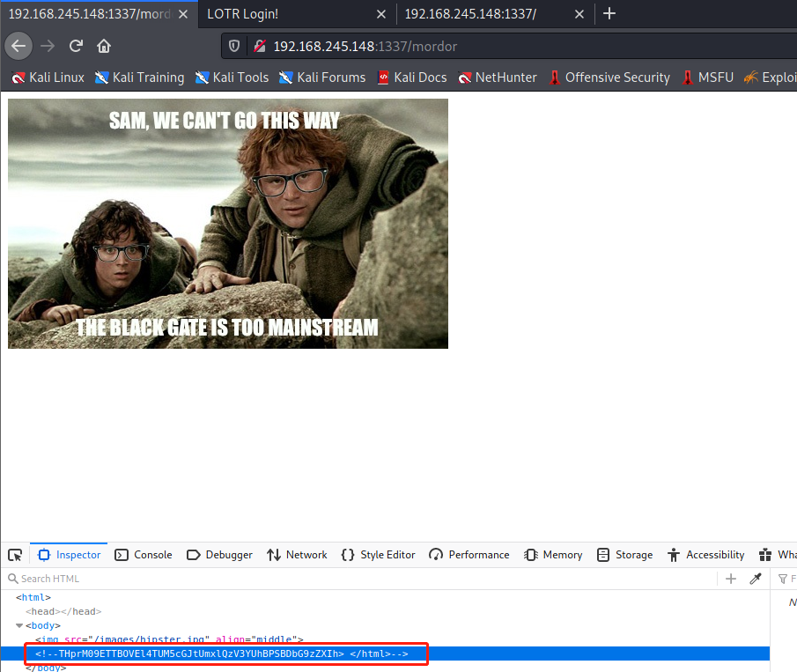Click the forward navigation arrow
797x672 pixels.
click(x=48, y=47)
